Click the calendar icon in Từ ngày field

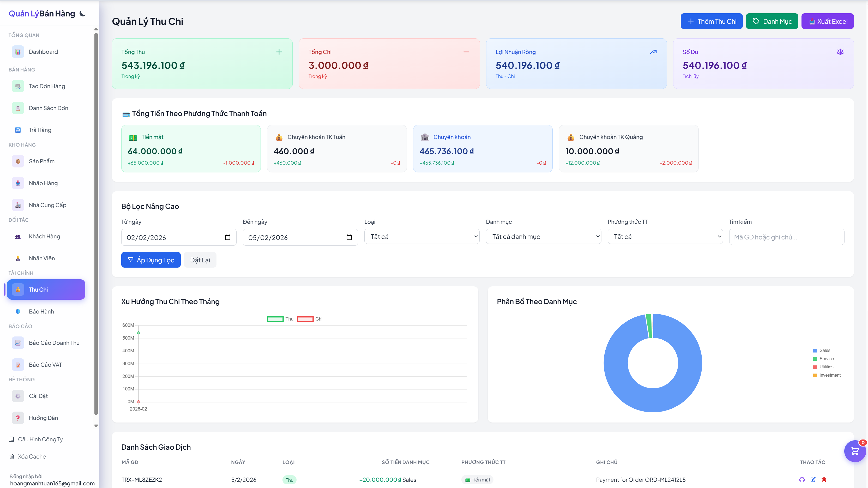tap(228, 237)
